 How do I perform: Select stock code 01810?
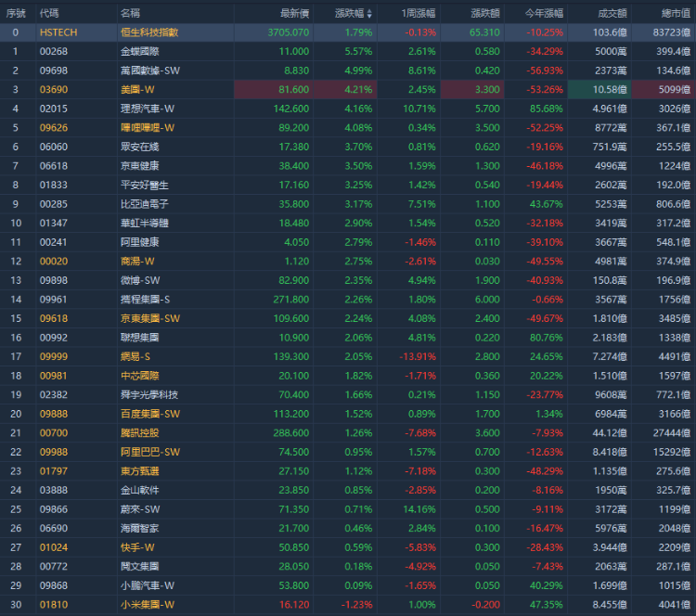tap(54, 605)
